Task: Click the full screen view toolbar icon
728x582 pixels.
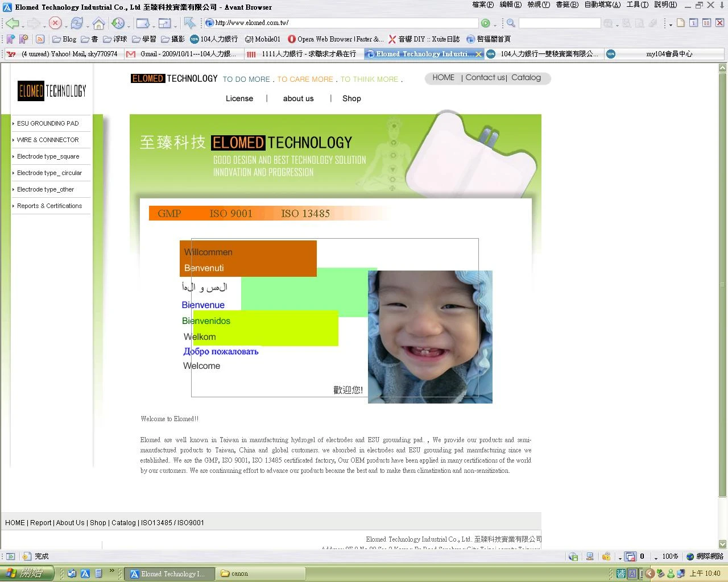Action: click(x=164, y=23)
